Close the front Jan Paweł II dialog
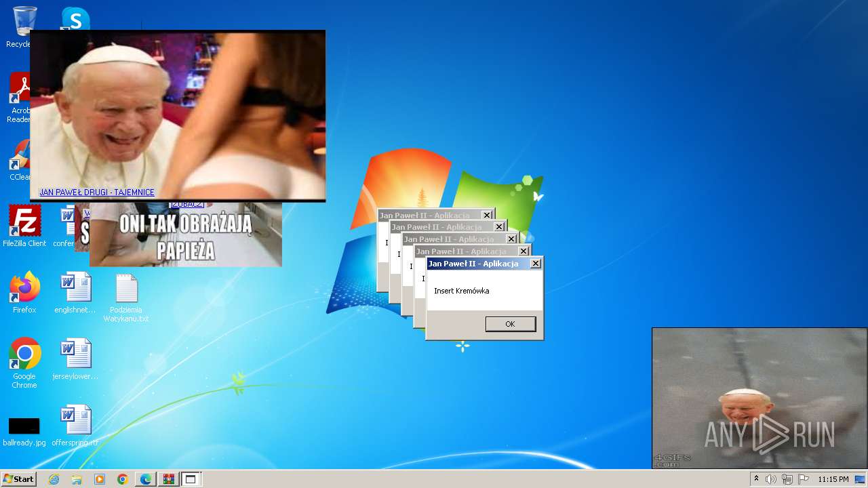Viewport: 868px width, 488px height. 536,264
